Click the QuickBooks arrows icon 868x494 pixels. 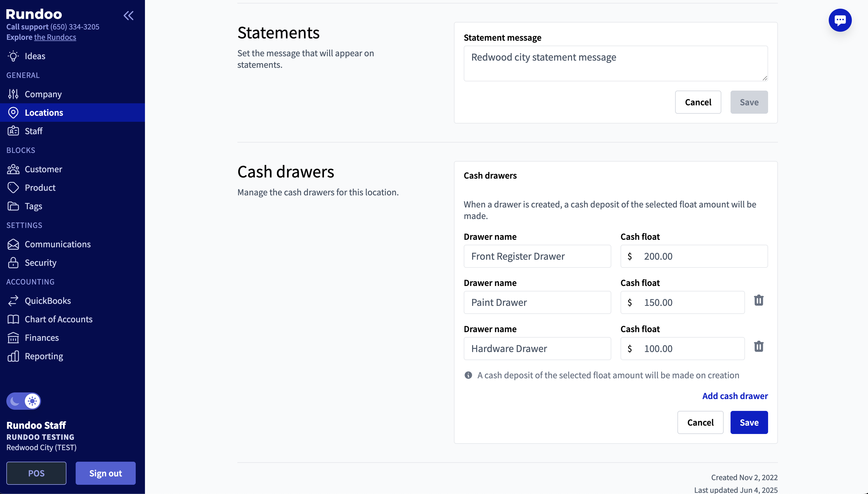click(13, 301)
